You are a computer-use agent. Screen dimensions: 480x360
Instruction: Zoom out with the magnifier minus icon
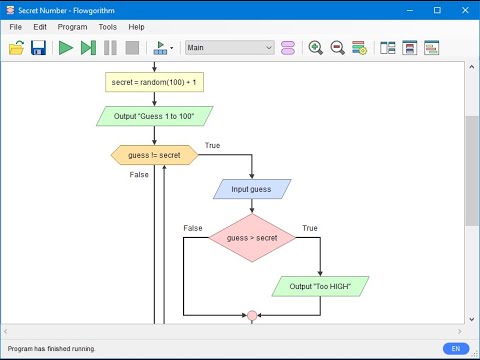(x=337, y=48)
